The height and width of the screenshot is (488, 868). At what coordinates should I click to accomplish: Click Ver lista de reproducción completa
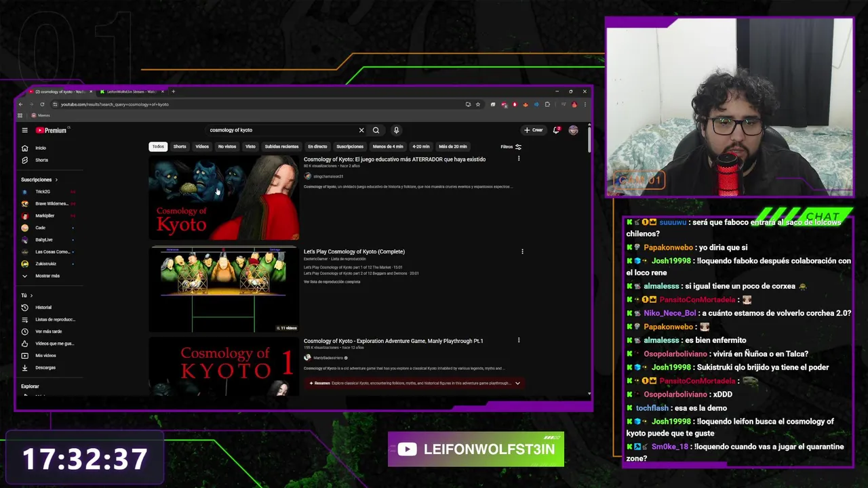(x=332, y=281)
